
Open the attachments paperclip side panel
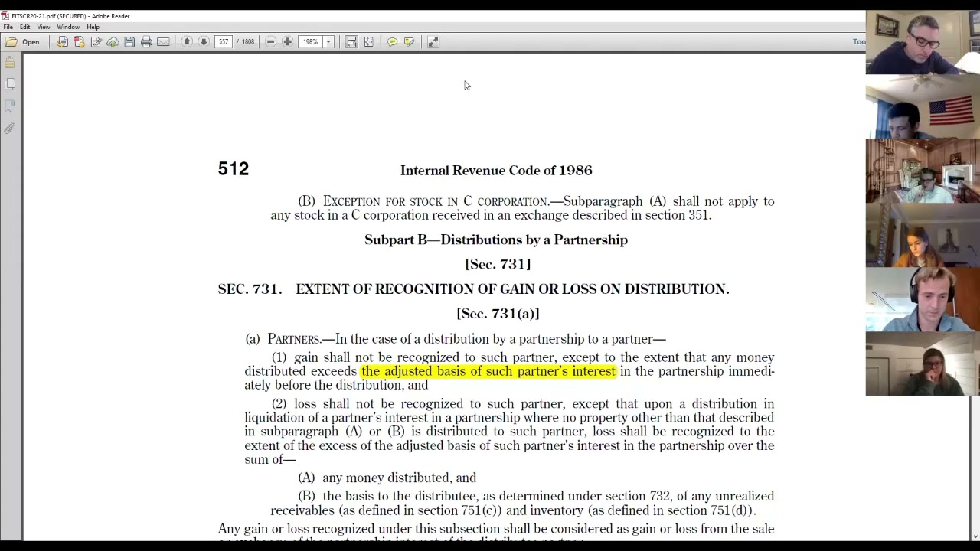(x=10, y=129)
